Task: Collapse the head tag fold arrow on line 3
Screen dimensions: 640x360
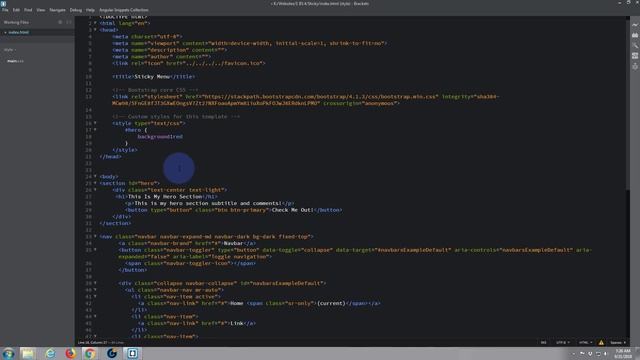Action: [x=95, y=30]
